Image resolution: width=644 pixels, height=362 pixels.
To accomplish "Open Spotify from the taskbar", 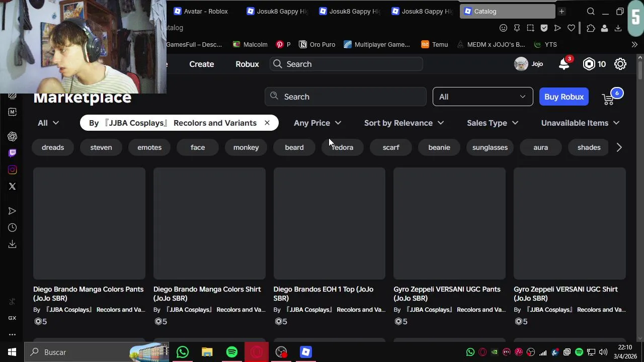I will point(232,352).
